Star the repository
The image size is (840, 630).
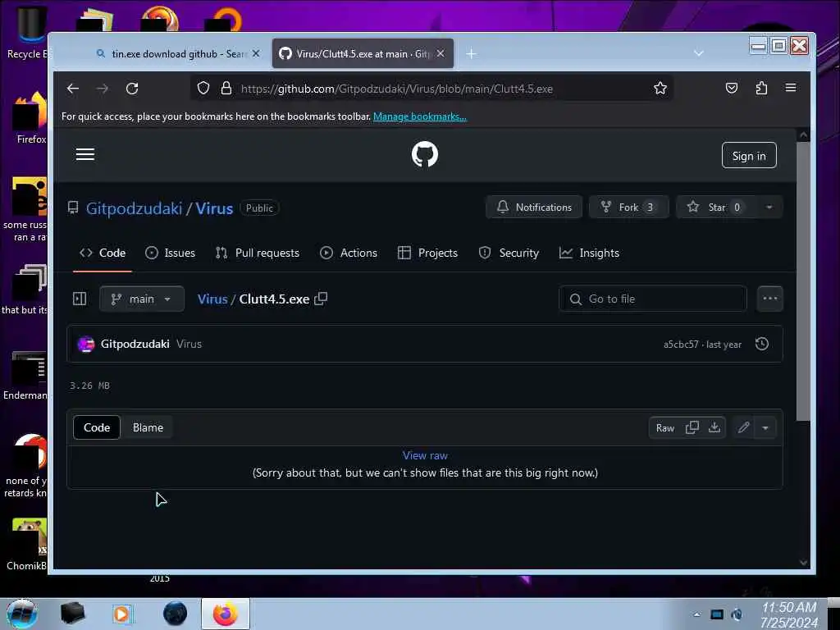click(x=716, y=208)
